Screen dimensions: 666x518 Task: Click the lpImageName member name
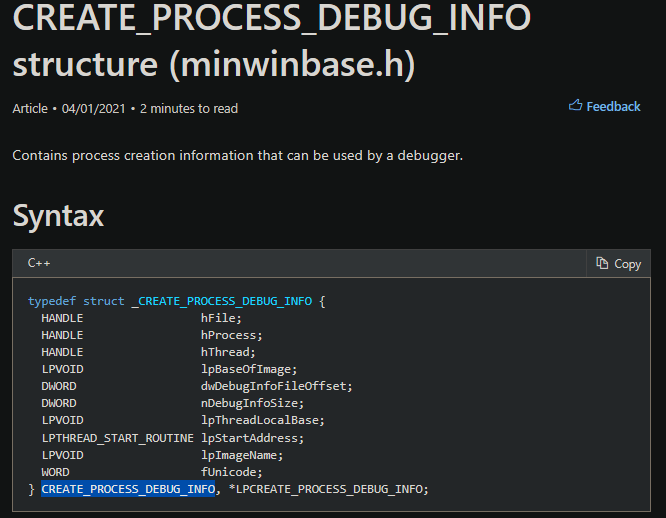click(242, 454)
